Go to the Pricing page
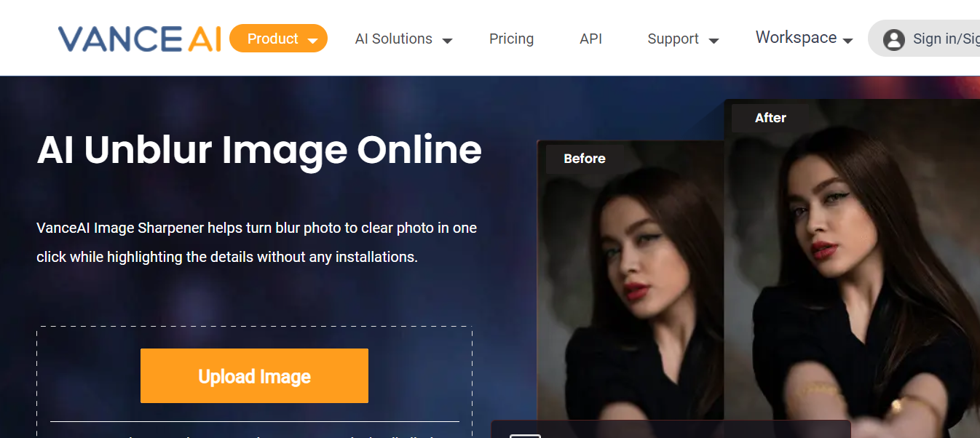The width and height of the screenshot is (980, 438). [x=511, y=39]
